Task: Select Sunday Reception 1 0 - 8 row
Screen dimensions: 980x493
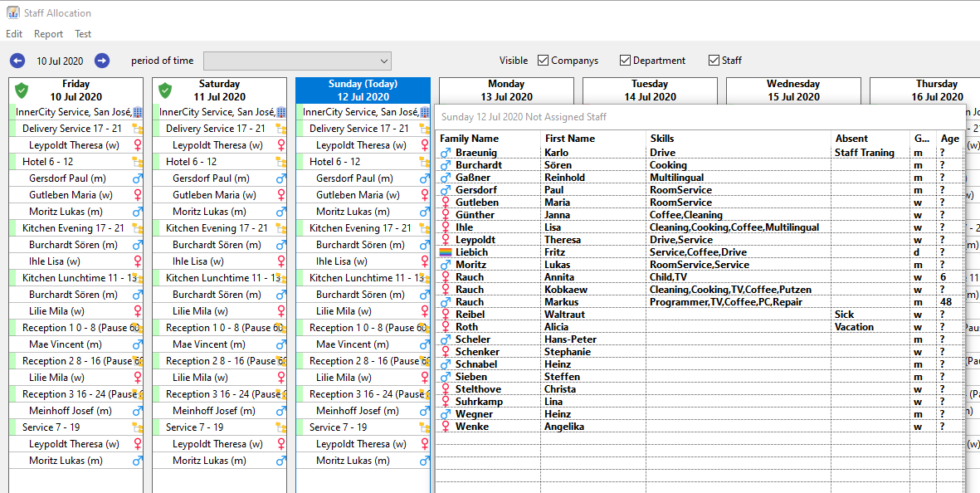Action: tap(363, 327)
